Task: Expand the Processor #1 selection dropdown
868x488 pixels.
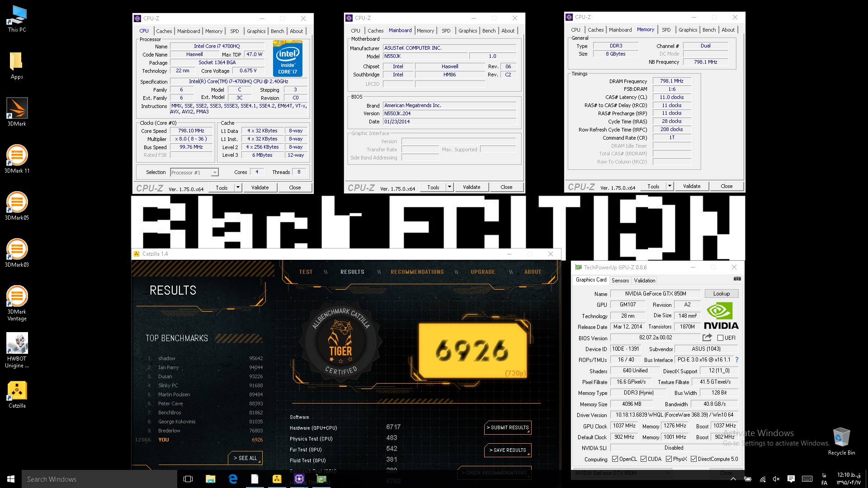Action: (x=215, y=173)
